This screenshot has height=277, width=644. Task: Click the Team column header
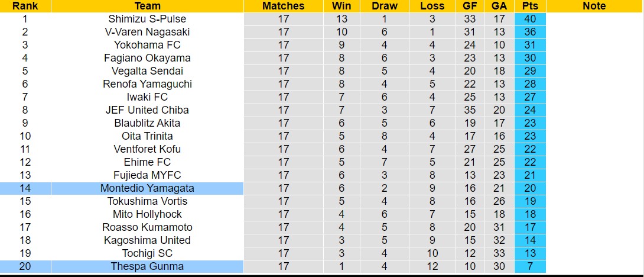click(x=147, y=6)
